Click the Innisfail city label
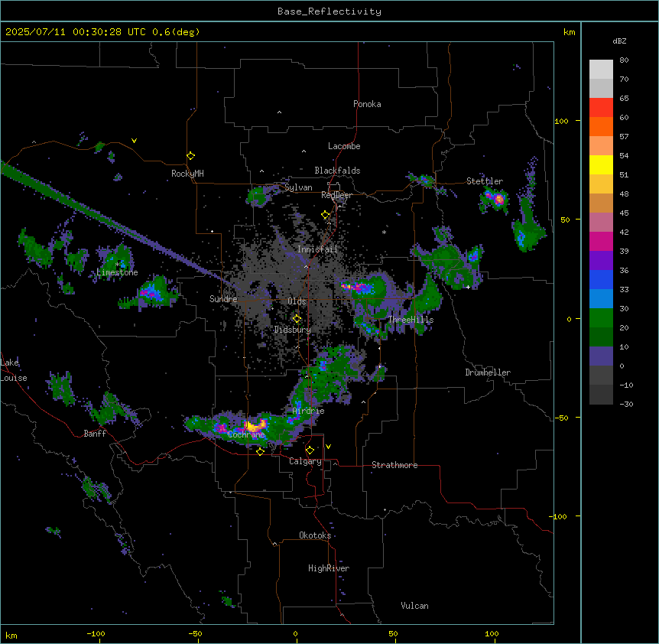 coord(317,249)
